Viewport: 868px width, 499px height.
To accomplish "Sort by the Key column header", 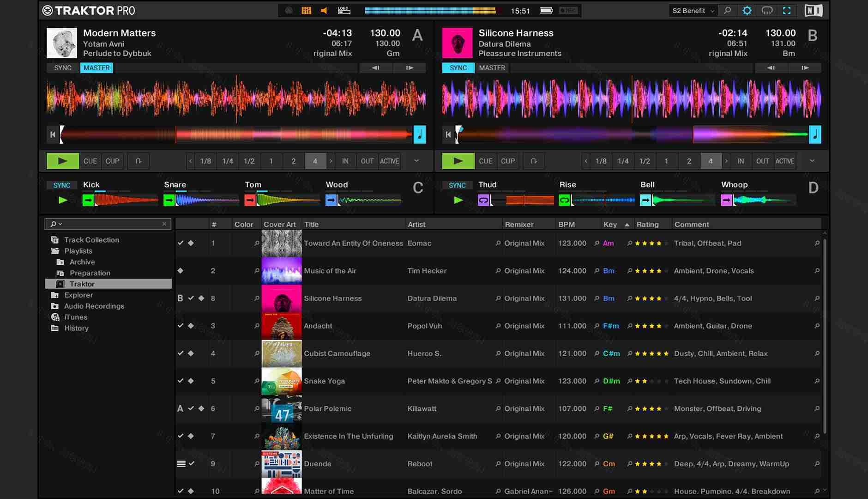I will click(x=616, y=224).
